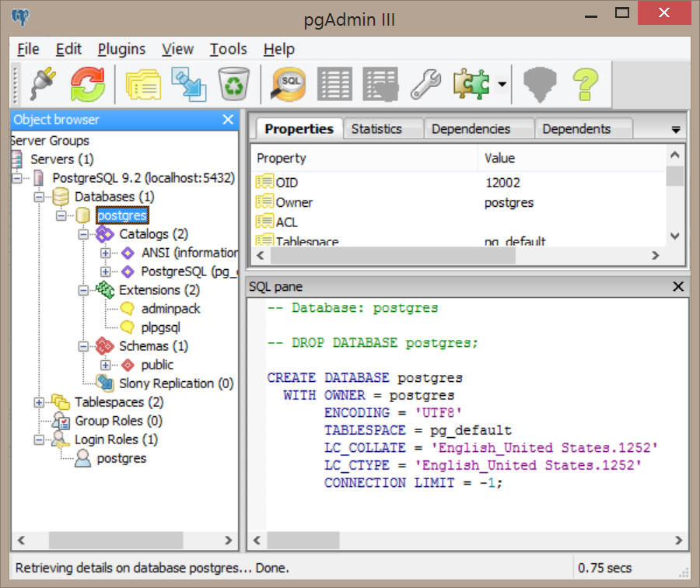Open object Properties with the yellow folders toolbar icon
Viewport: 700px width, 588px height.
[143, 83]
